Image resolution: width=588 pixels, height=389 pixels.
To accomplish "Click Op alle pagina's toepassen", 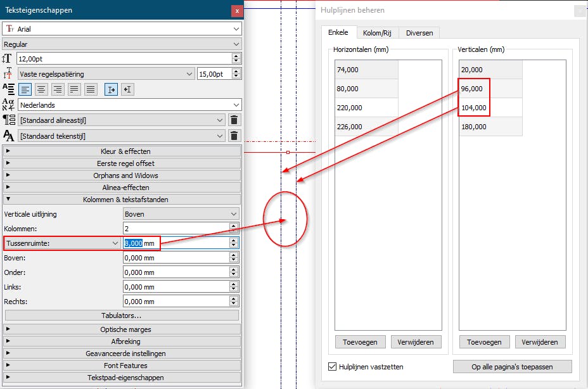I will [x=512, y=366].
